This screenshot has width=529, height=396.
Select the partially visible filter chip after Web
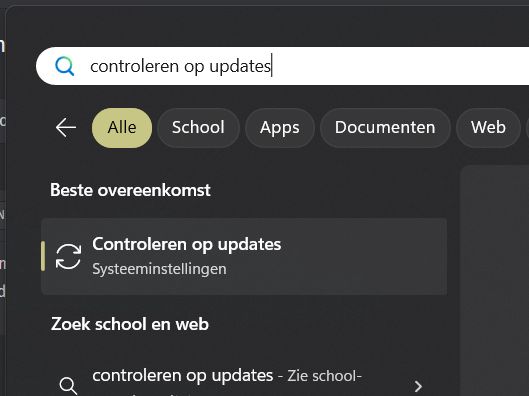[527, 128]
